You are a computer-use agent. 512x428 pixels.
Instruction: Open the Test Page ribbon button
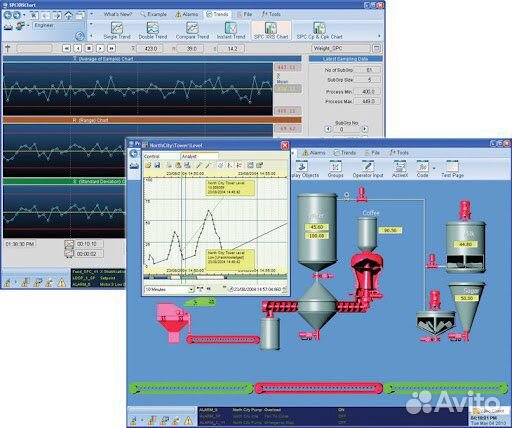[452, 169]
